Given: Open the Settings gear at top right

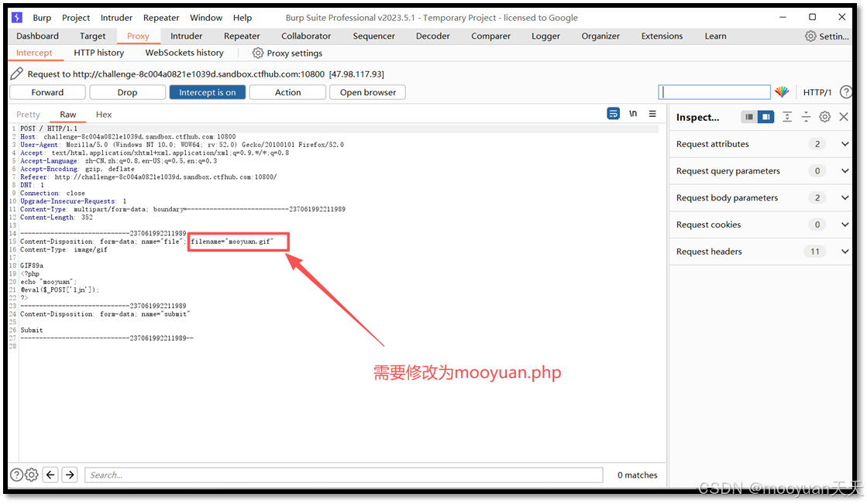Looking at the screenshot, I should pyautogui.click(x=810, y=36).
